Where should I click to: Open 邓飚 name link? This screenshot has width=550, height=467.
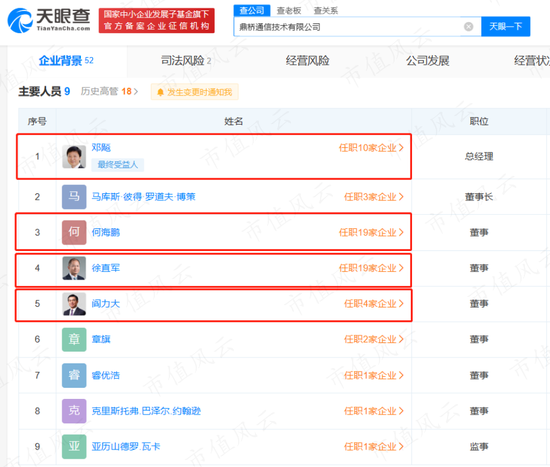coord(101,147)
